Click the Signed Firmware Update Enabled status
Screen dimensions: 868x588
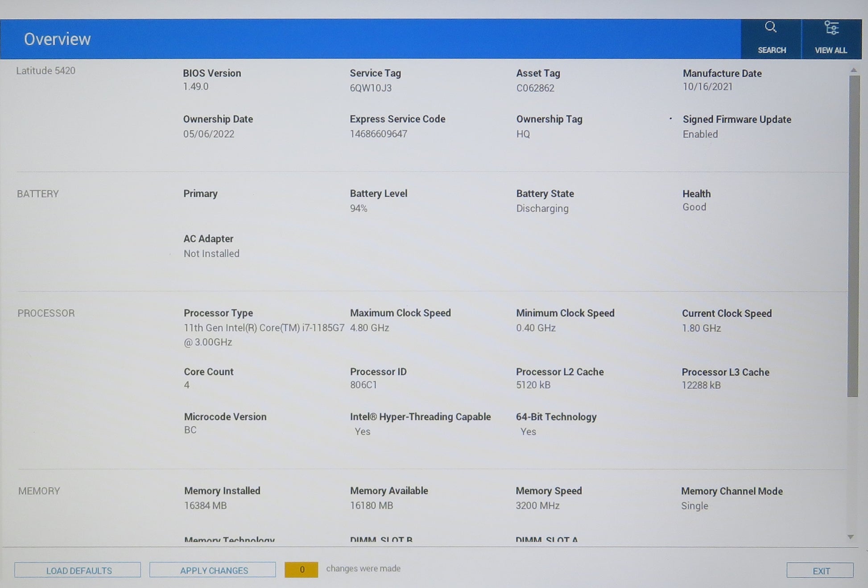[700, 134]
